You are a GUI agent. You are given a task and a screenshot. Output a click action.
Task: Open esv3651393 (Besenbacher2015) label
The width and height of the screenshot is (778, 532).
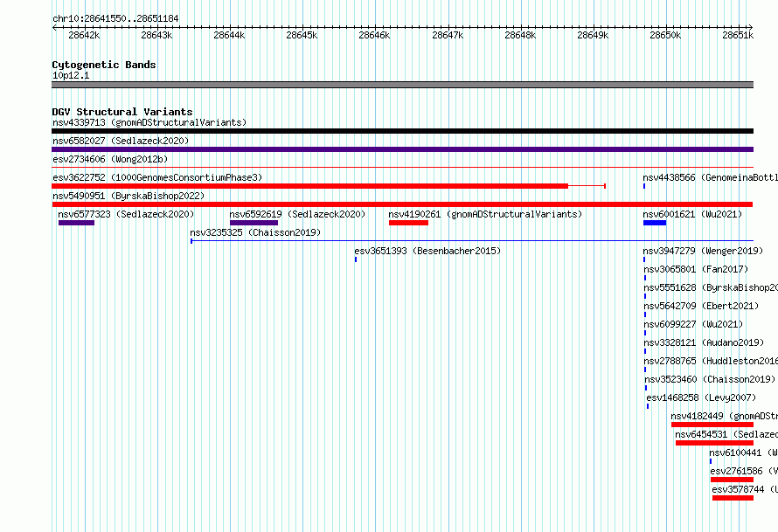click(x=427, y=251)
